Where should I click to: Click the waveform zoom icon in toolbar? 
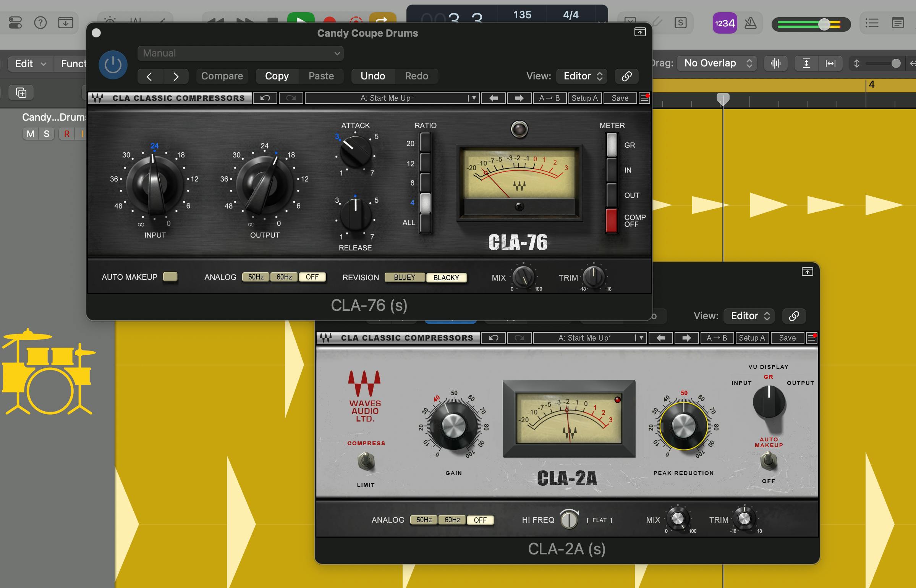coord(775,63)
